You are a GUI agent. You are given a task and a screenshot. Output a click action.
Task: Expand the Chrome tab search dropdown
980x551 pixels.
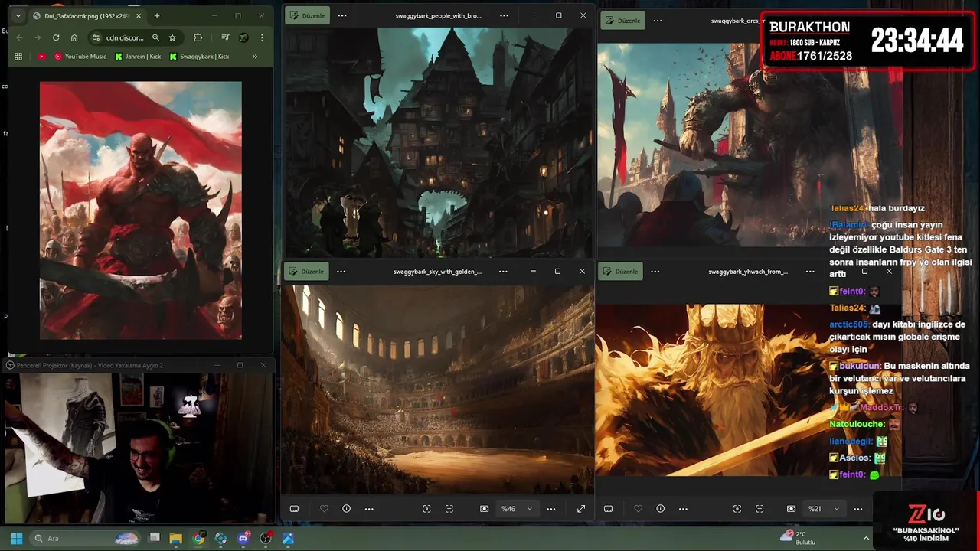18,16
